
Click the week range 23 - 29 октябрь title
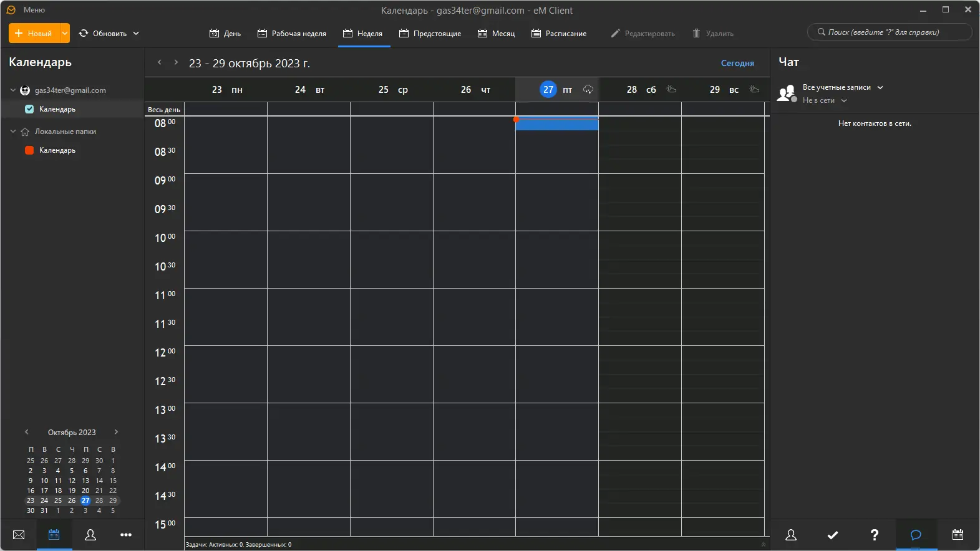250,64
